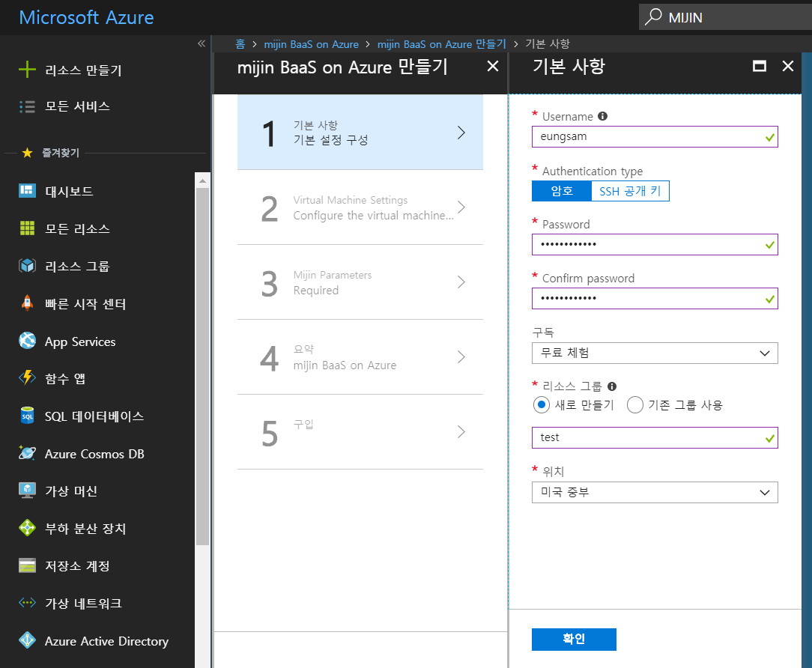Click the Load balancer diamond icon
The width and height of the screenshot is (812, 668).
(x=27, y=528)
